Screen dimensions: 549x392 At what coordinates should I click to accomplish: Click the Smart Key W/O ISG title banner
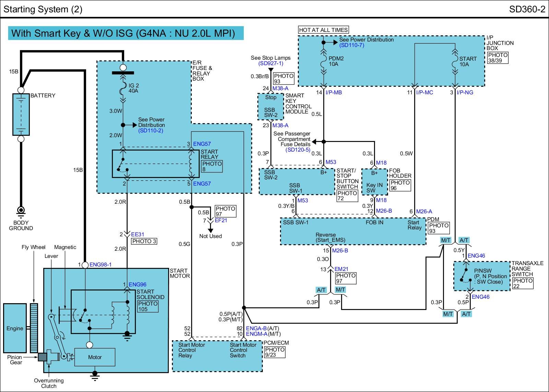[126, 33]
